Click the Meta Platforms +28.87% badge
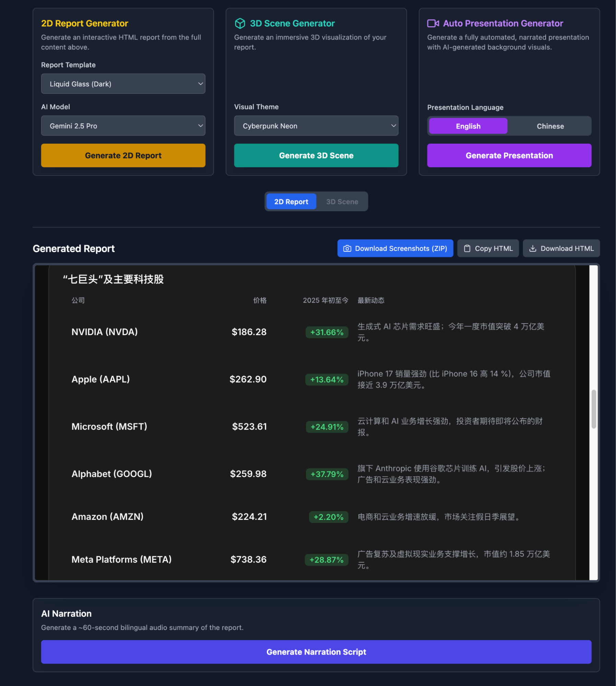Image resolution: width=616 pixels, height=686 pixels. (x=326, y=560)
